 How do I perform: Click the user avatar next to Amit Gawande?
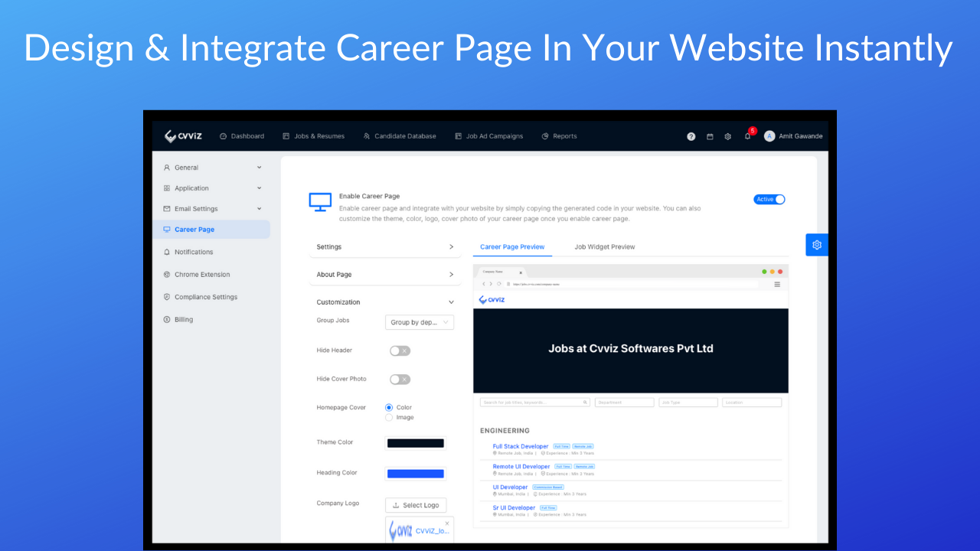click(x=769, y=136)
